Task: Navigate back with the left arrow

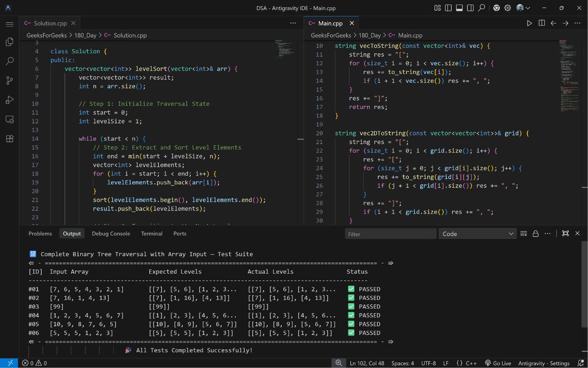Action: coord(553,23)
